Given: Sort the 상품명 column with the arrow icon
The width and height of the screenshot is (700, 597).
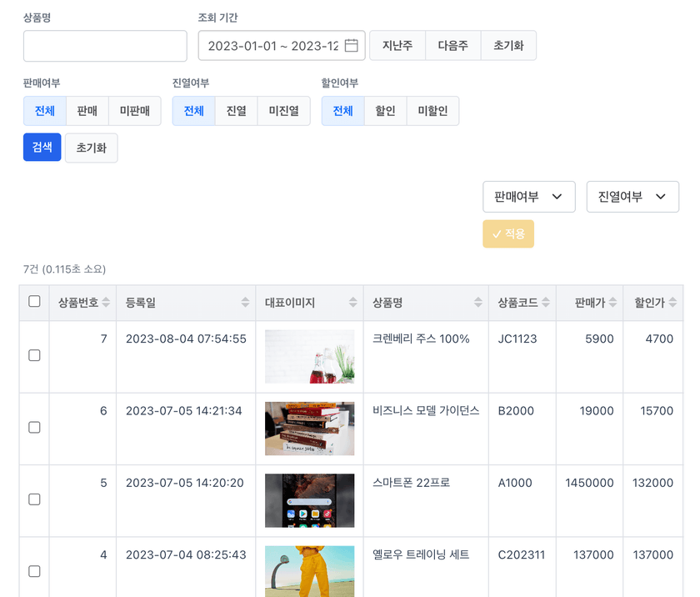Looking at the screenshot, I should coord(477,303).
